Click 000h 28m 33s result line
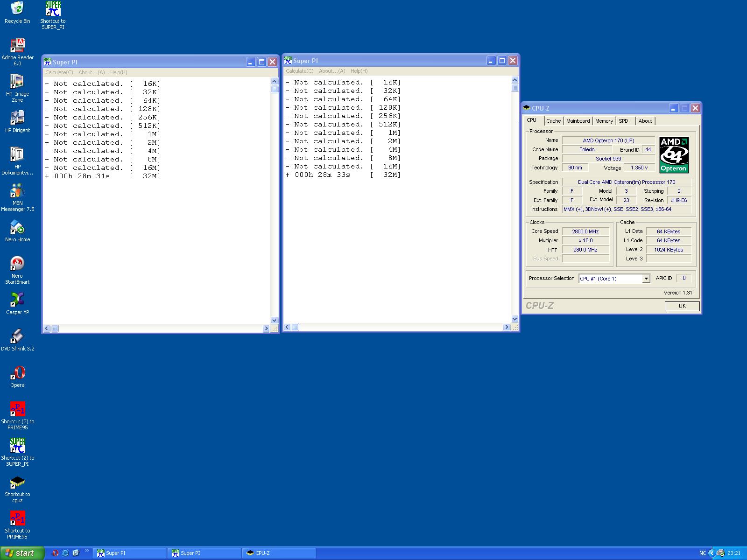This screenshot has width=747, height=560. click(343, 175)
